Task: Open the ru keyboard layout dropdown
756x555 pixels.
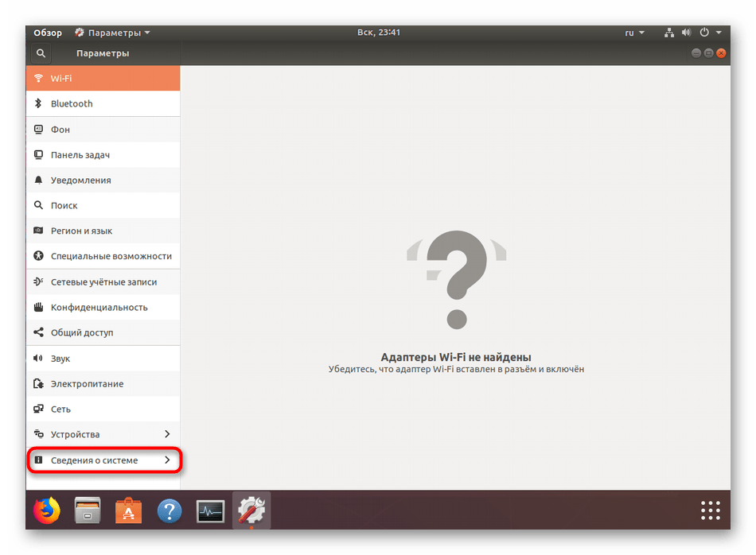Action: (634, 33)
